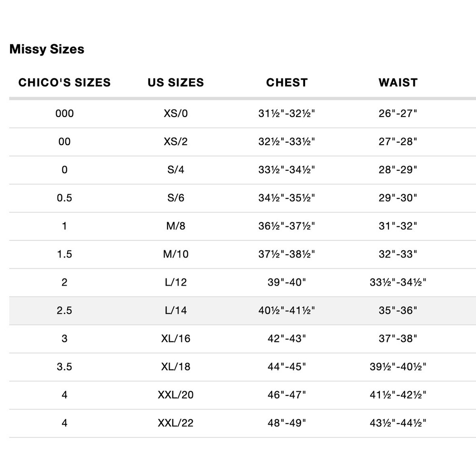Select the S/4 size cell
Viewport: 476px width, 476px height.
pos(176,170)
